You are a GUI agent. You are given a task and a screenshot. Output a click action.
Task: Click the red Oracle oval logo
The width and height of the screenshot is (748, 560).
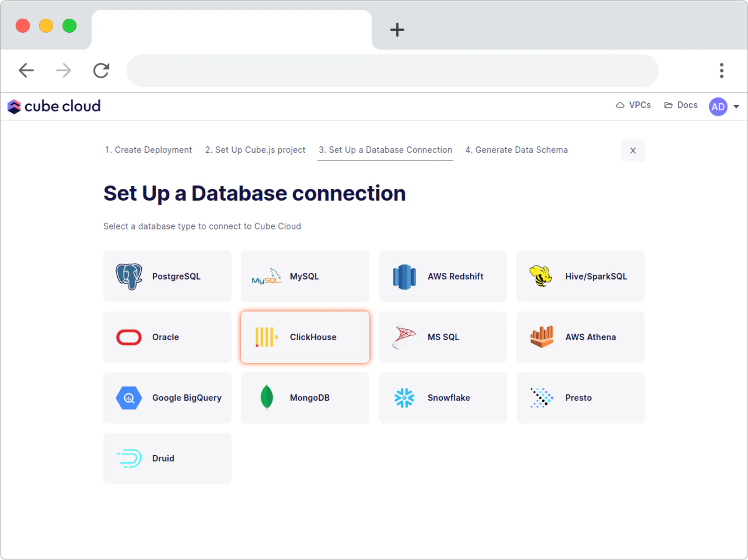pos(129,337)
